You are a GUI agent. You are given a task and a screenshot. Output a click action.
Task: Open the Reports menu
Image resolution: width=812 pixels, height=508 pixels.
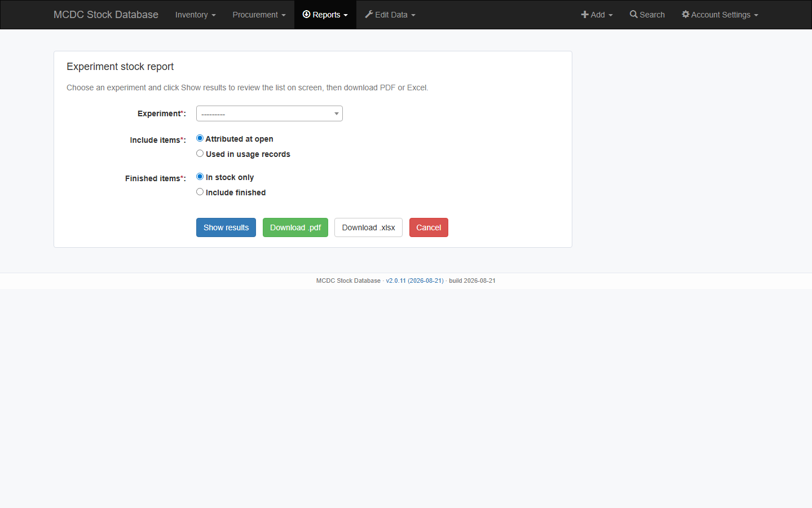(325, 15)
